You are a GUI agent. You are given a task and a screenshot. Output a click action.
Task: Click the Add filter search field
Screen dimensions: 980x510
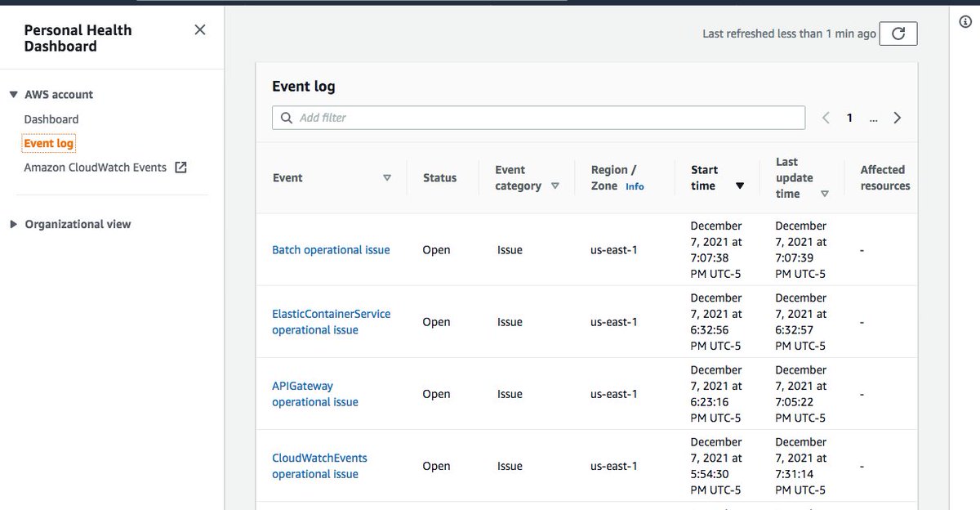pos(539,118)
